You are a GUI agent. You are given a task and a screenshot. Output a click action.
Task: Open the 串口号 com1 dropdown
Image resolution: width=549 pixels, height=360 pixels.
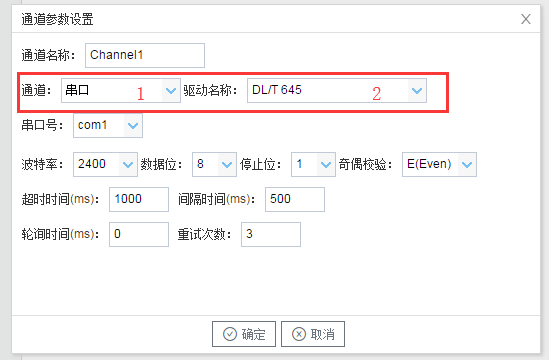[x=108, y=125]
